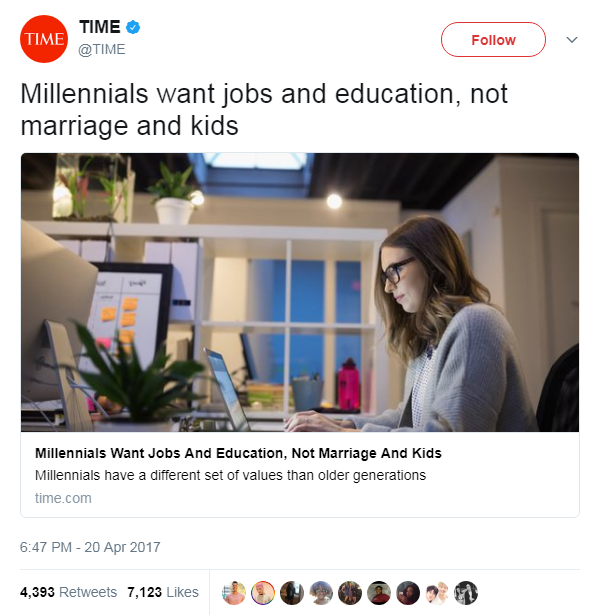Click the fourth liker avatar
Screen dimensions: 600x615
[x=321, y=593]
